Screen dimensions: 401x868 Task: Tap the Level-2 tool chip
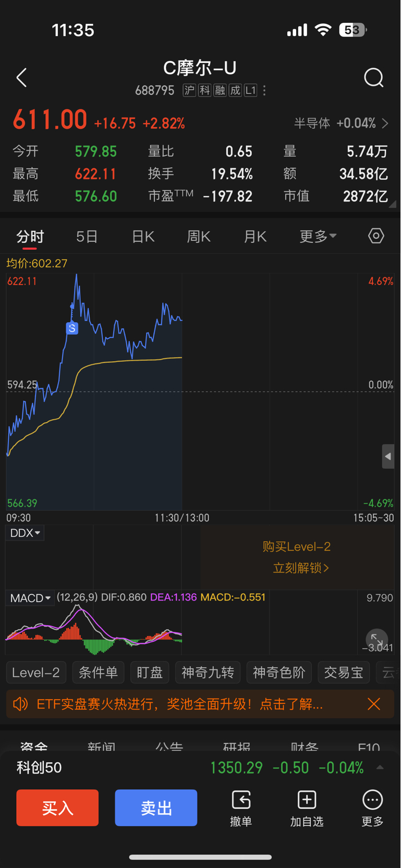pos(36,673)
